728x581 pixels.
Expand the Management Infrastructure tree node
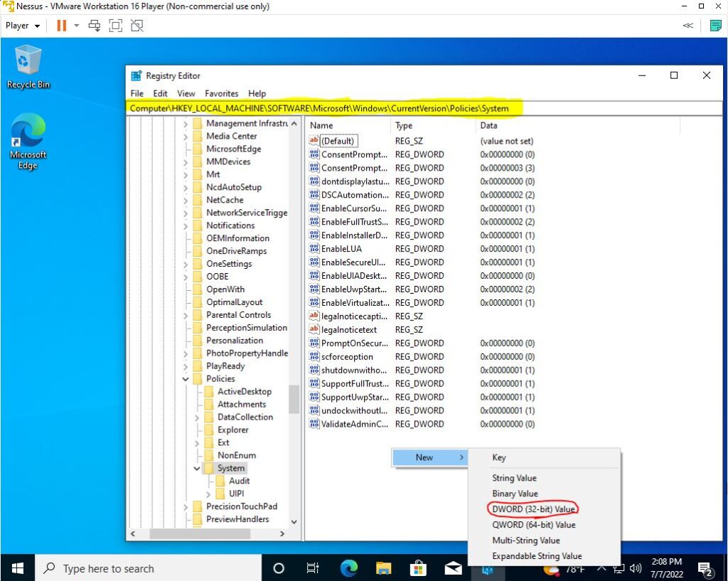[x=186, y=124]
